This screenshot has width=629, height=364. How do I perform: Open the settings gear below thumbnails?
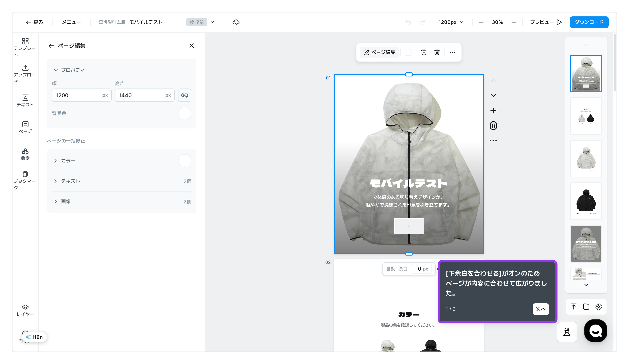pyautogui.click(x=598, y=306)
